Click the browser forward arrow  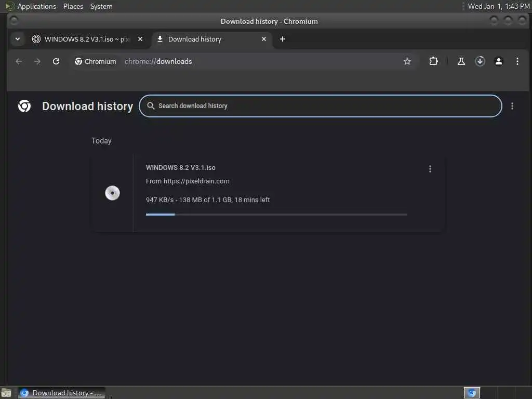pos(37,61)
